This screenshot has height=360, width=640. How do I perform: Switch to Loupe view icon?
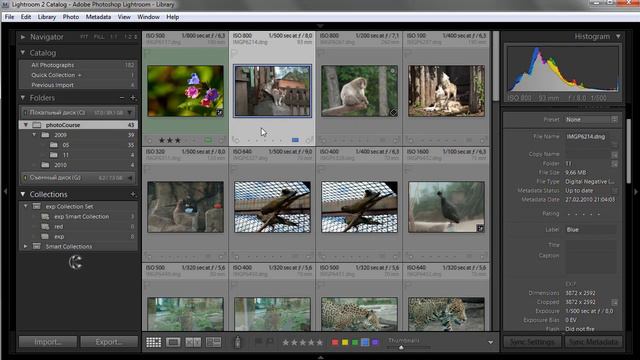coord(173,342)
